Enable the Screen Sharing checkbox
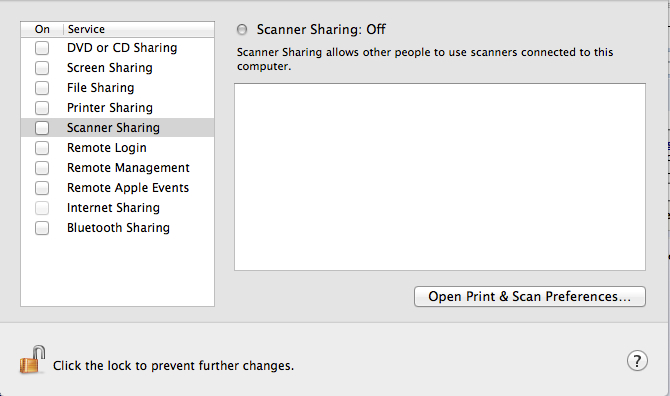This screenshot has width=670, height=396. click(x=42, y=68)
